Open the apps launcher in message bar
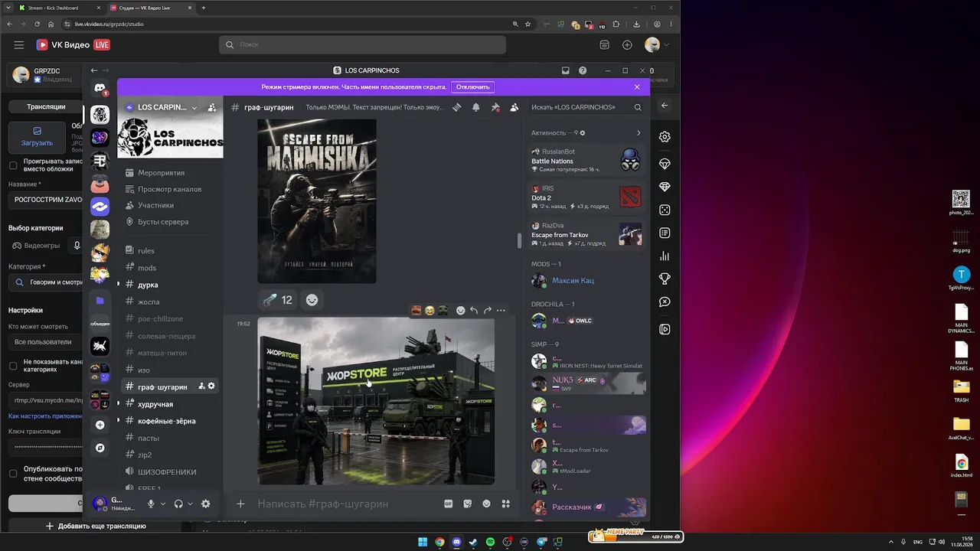The image size is (980, 551). click(x=505, y=504)
